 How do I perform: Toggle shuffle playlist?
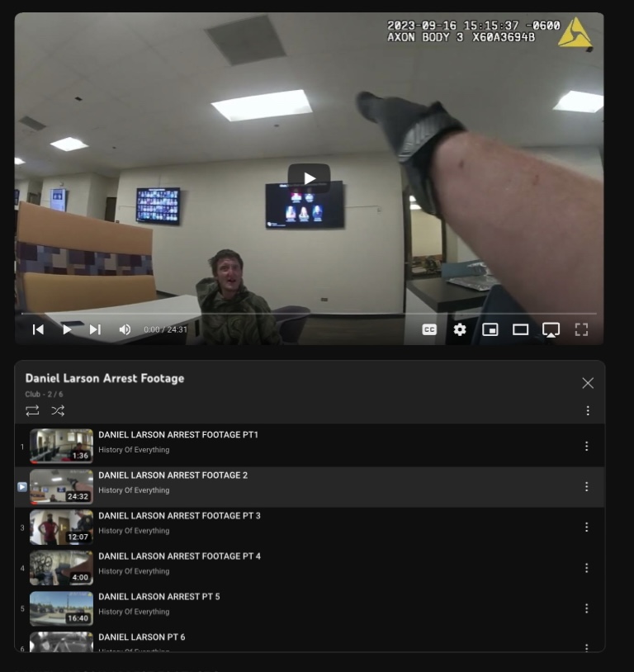pos(58,410)
